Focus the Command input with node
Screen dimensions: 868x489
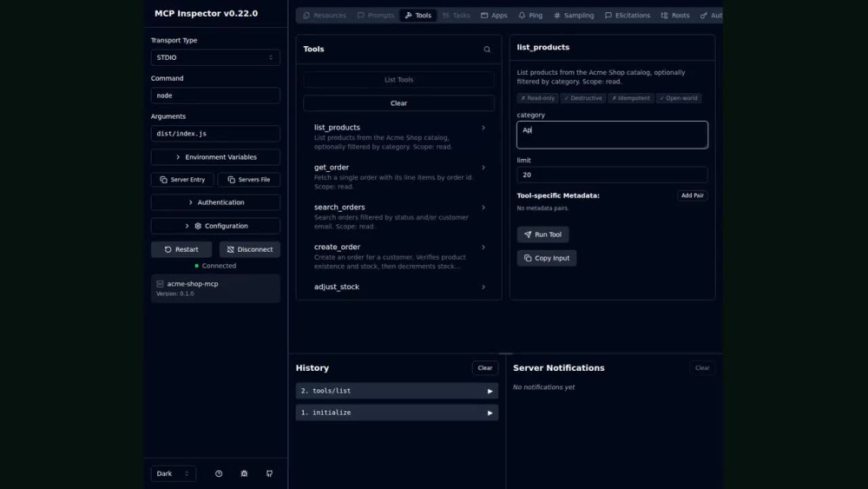pos(215,96)
